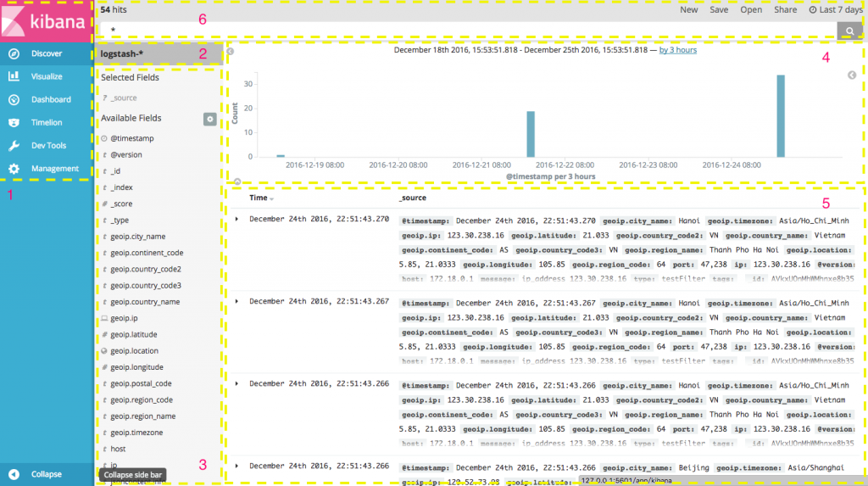
Task: Open field settings gear in Available Fields
Action: pos(210,119)
